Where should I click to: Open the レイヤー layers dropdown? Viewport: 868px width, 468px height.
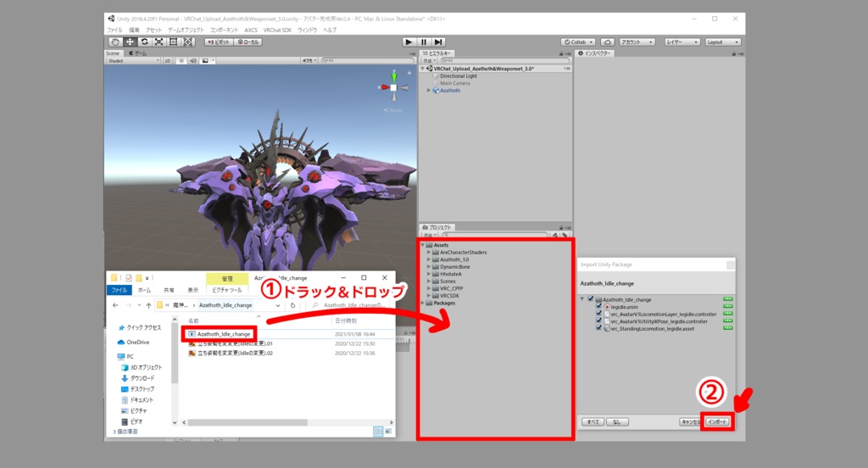tap(682, 42)
